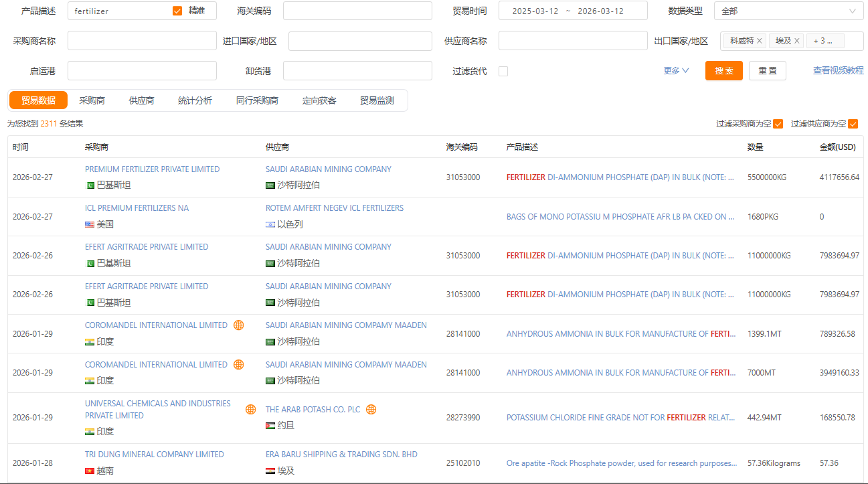Open ICL PREMIUM FERTILIZERS NA buyer link
Image resolution: width=868 pixels, height=484 pixels.
[137, 208]
